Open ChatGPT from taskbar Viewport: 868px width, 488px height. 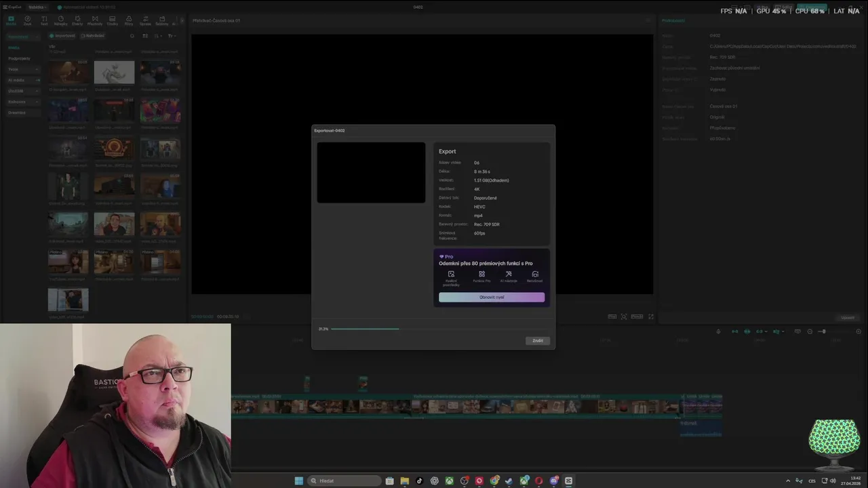pos(435,481)
